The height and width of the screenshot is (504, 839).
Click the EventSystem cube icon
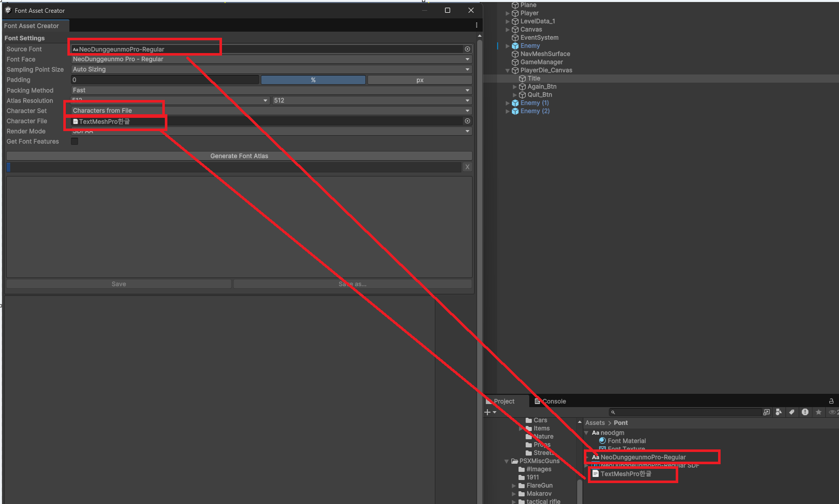515,38
